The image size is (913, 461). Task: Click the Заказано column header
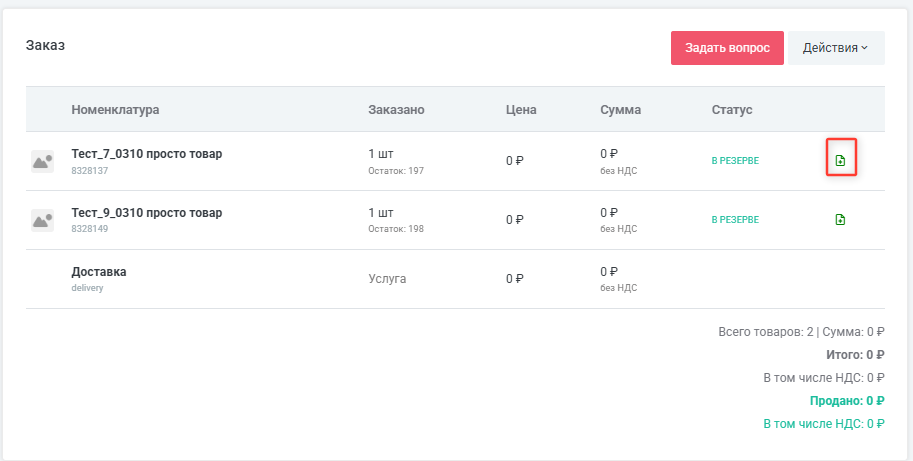397,110
